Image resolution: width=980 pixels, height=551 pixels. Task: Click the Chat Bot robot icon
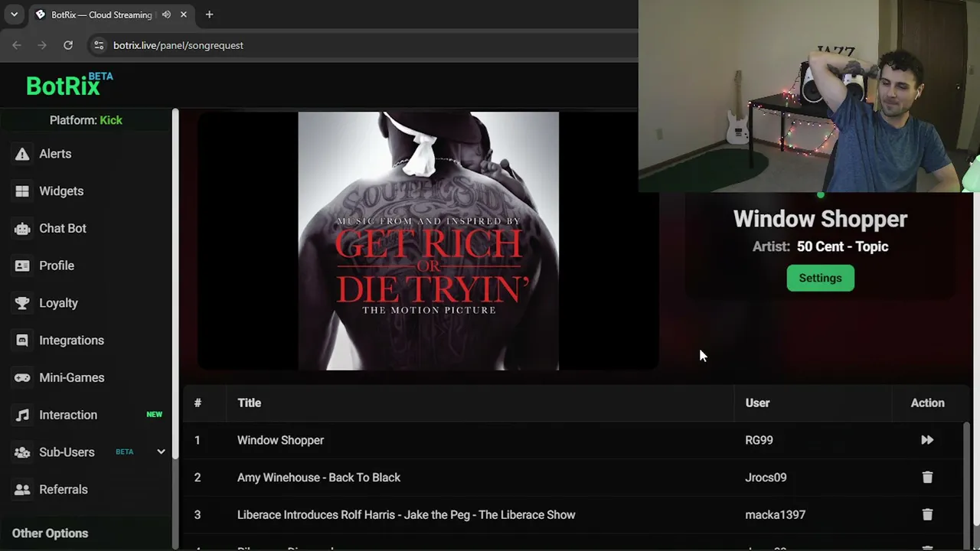click(22, 228)
